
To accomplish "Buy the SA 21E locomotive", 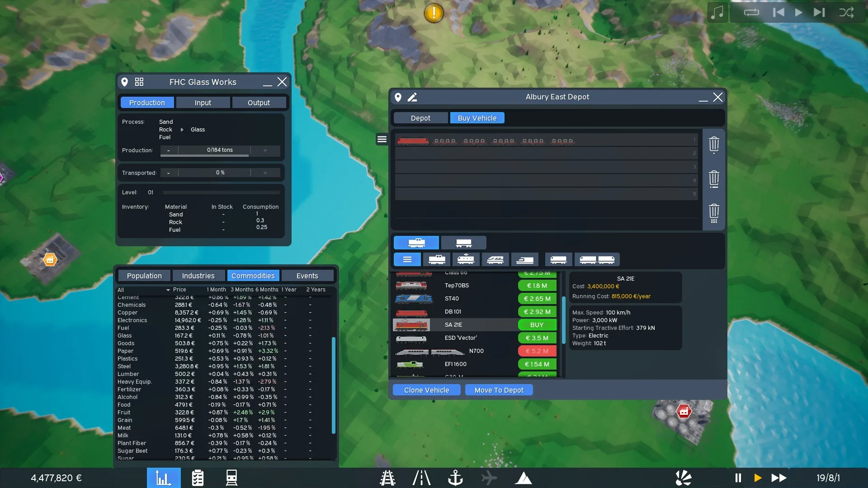I will 537,325.
